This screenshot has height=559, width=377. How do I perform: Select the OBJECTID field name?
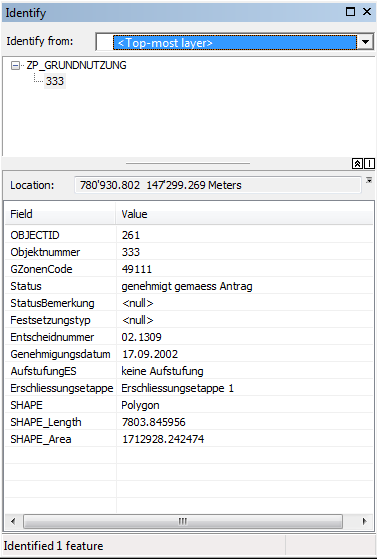[x=35, y=235]
